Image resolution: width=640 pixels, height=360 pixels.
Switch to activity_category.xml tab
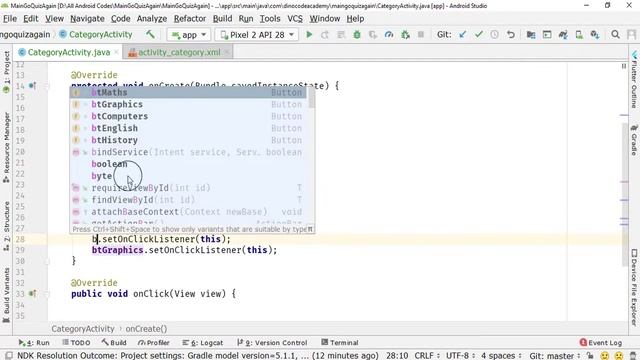click(x=179, y=52)
